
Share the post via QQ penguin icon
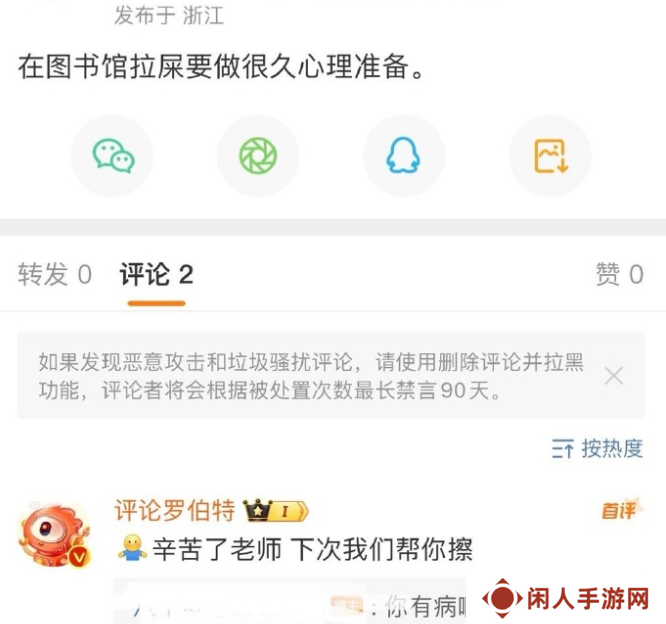tap(403, 155)
